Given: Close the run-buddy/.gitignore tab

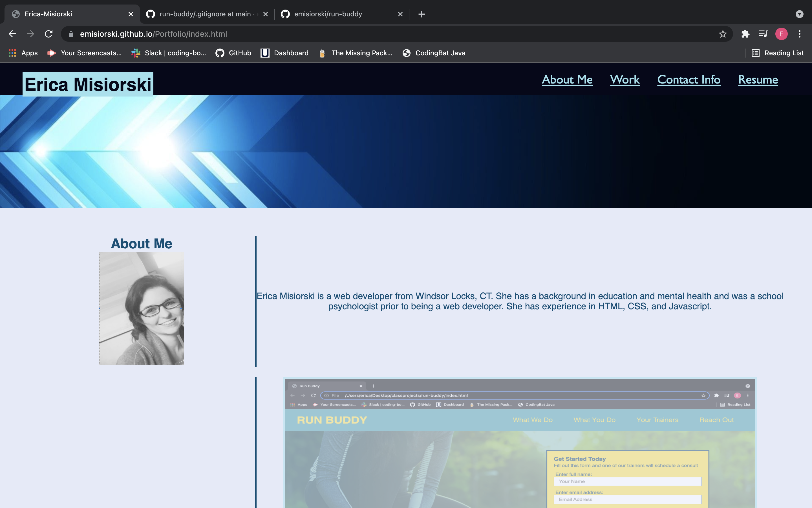Looking at the screenshot, I should coord(265,14).
